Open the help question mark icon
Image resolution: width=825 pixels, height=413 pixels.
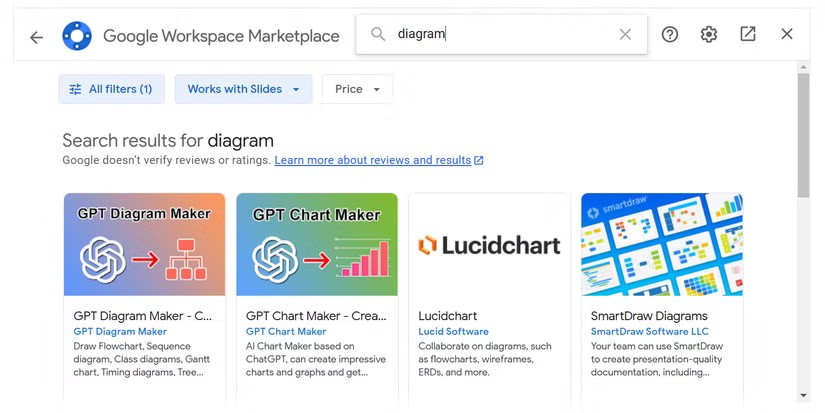tap(670, 34)
